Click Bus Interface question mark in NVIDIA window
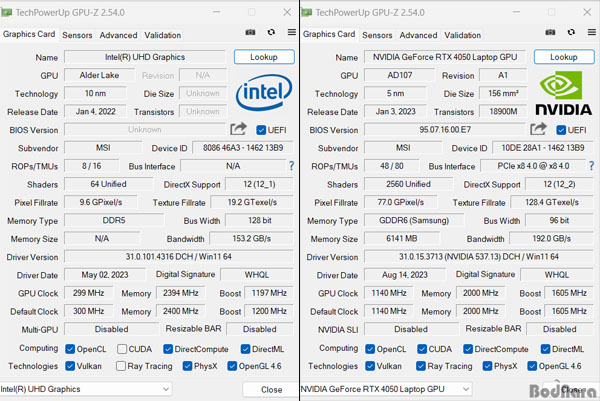 (592, 166)
